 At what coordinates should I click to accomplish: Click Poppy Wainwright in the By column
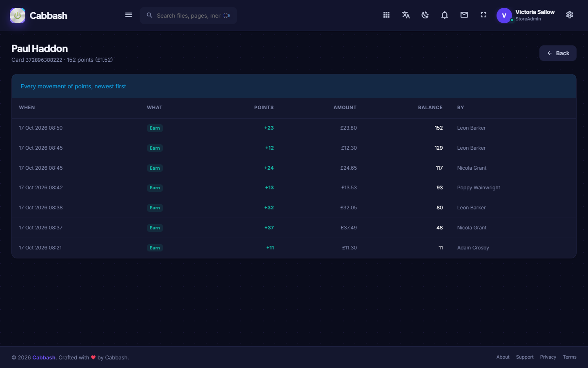tap(479, 188)
